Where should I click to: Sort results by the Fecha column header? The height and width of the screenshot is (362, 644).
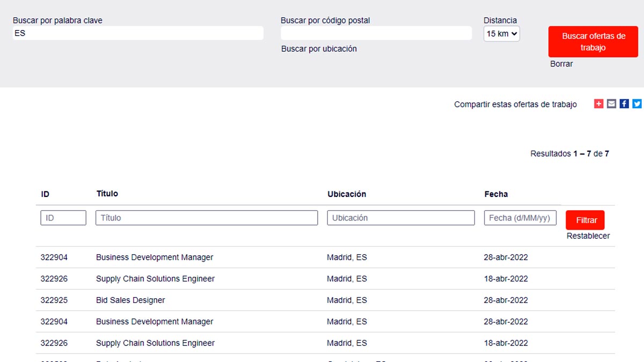(x=496, y=194)
